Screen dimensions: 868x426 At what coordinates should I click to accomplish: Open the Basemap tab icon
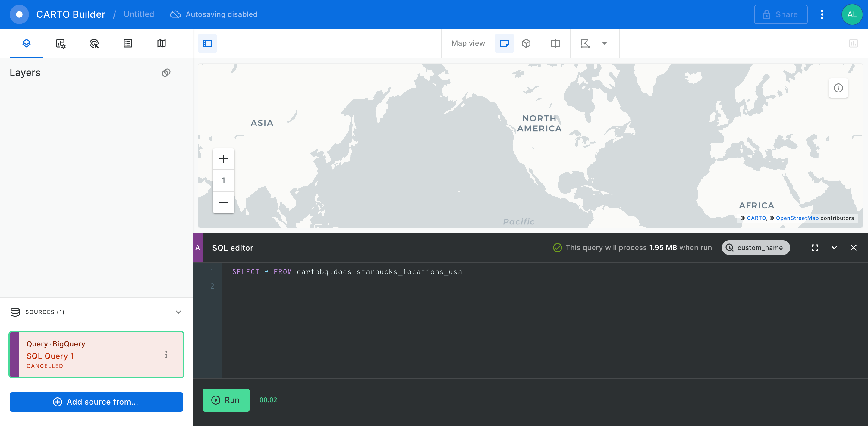click(x=162, y=43)
